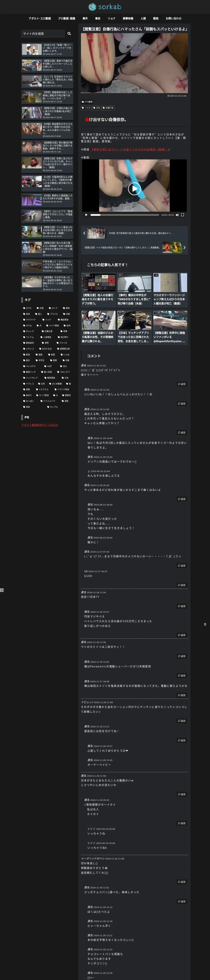Click the small play icon in video controls
Image resolution: width=210 pixels, height=980 pixels.
(x=86, y=215)
